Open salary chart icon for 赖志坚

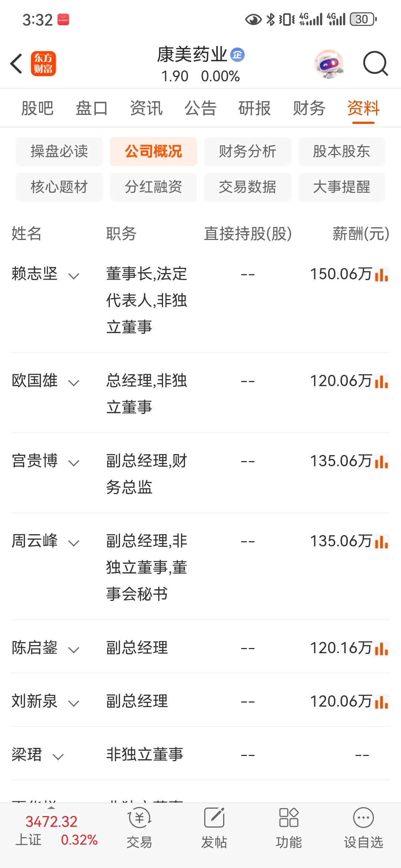pyautogui.click(x=382, y=275)
